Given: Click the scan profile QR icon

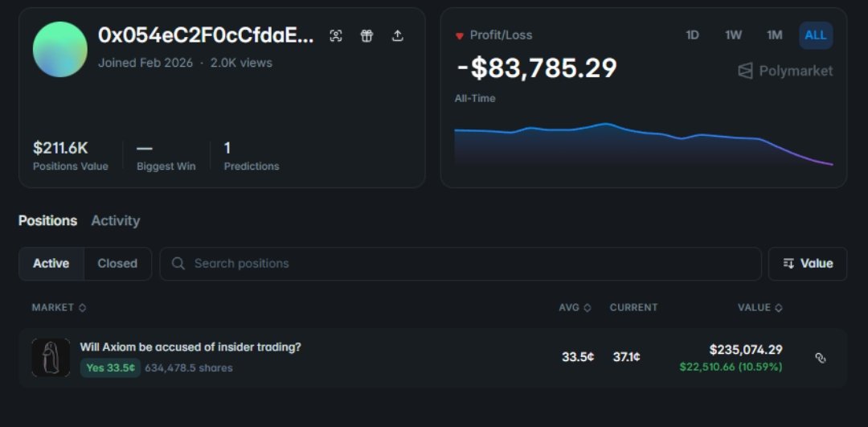Looking at the screenshot, I should point(335,36).
